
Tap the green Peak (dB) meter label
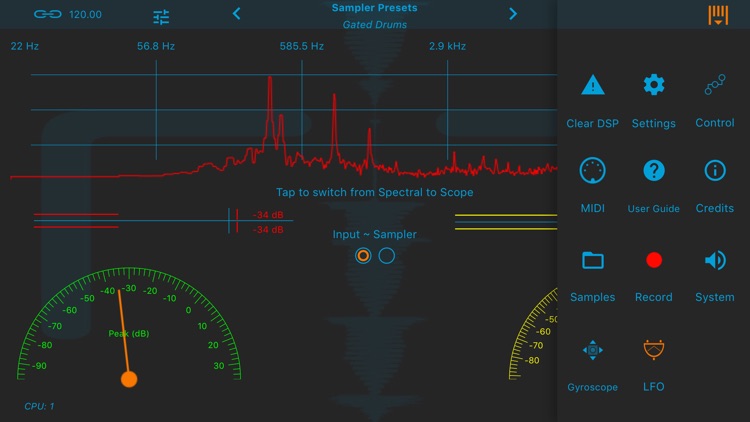pos(129,333)
